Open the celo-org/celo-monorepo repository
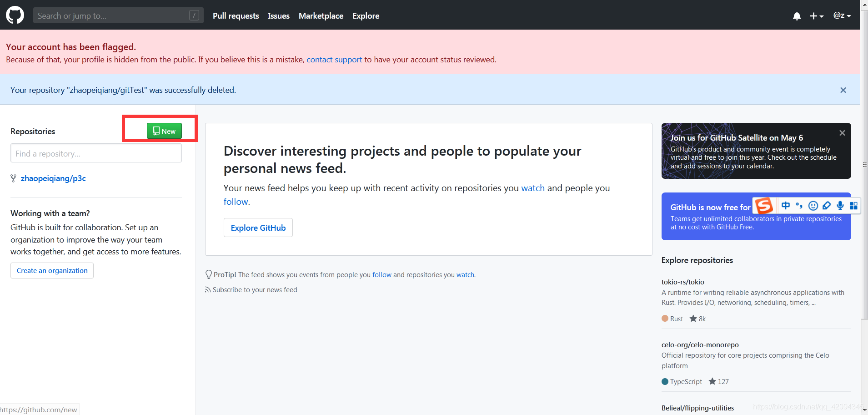Screen dimensions: 868x415 pyautogui.click(x=700, y=345)
